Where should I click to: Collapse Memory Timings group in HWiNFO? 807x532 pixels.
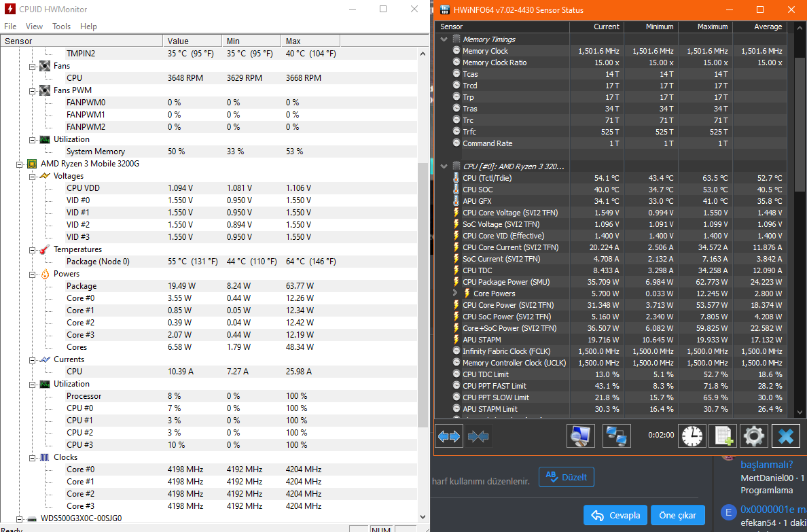pyautogui.click(x=444, y=39)
